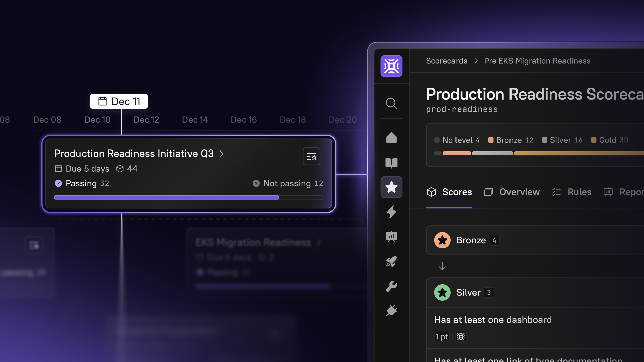Go to Home via house icon

click(391, 137)
